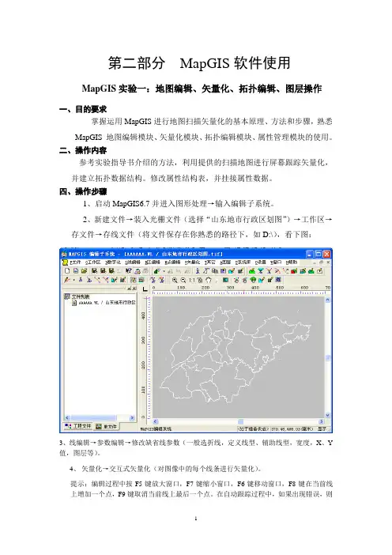This screenshot has width=392, height=555.
Task: Open the 帮助 menu
Action: [x=292, y=262]
